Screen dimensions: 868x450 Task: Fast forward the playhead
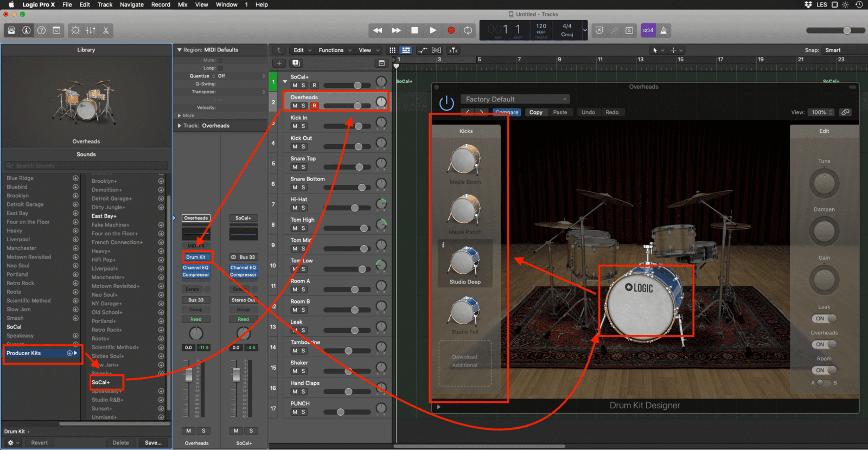396,30
